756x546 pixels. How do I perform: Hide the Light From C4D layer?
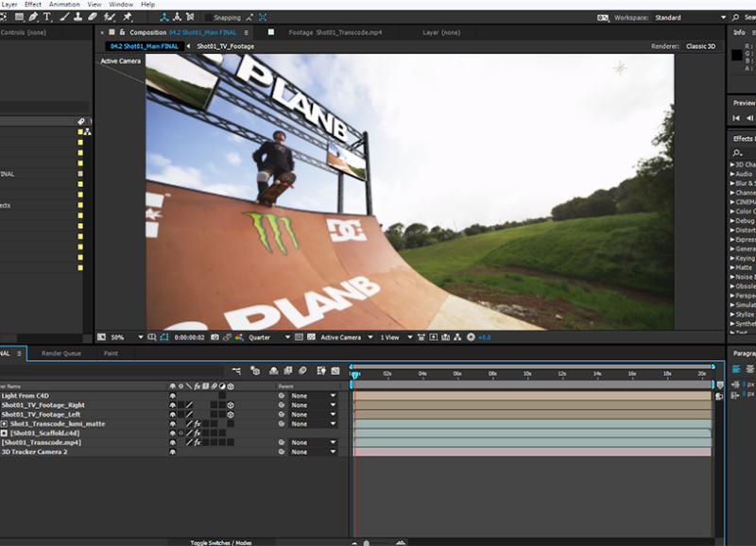coord(173,396)
